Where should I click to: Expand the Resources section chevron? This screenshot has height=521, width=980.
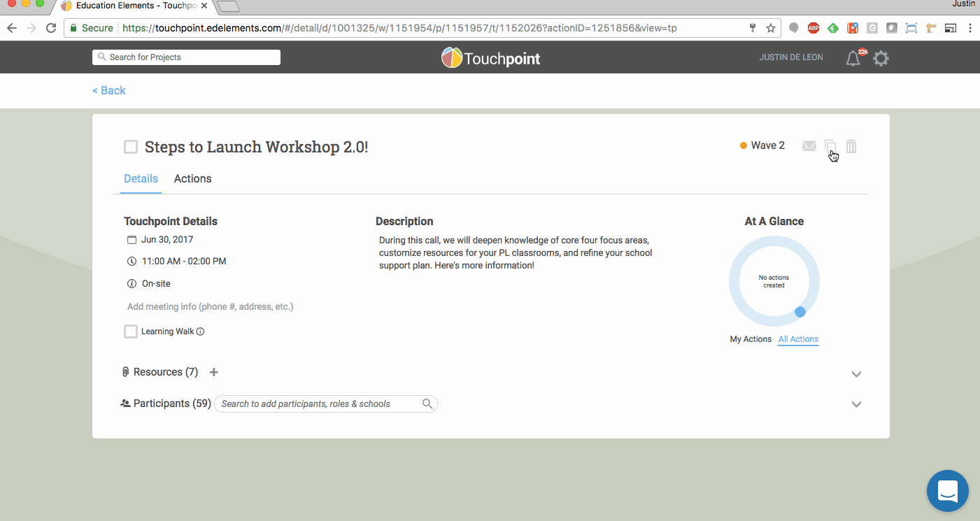(856, 374)
